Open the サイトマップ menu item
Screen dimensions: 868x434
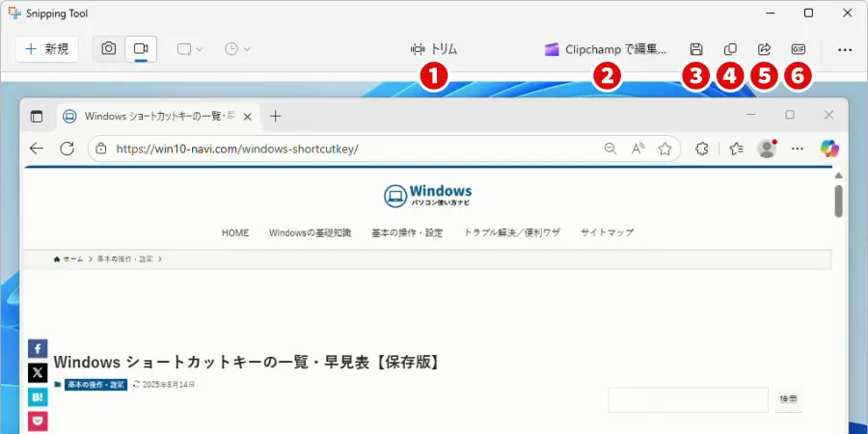[x=608, y=232]
